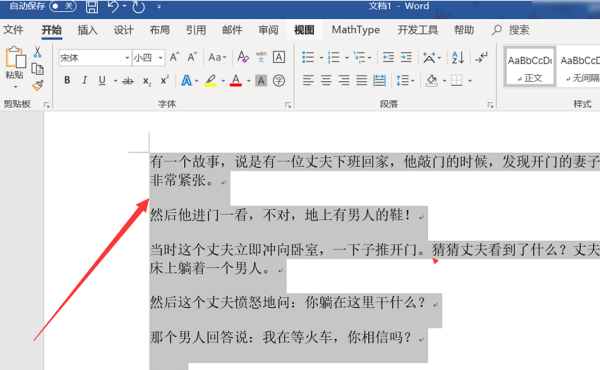Align text left

[x=308, y=80]
